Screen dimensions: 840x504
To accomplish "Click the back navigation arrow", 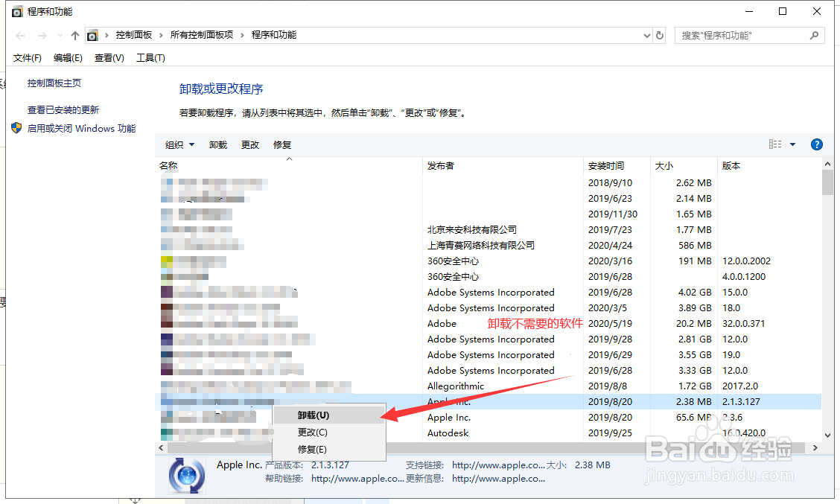I will [x=19, y=34].
